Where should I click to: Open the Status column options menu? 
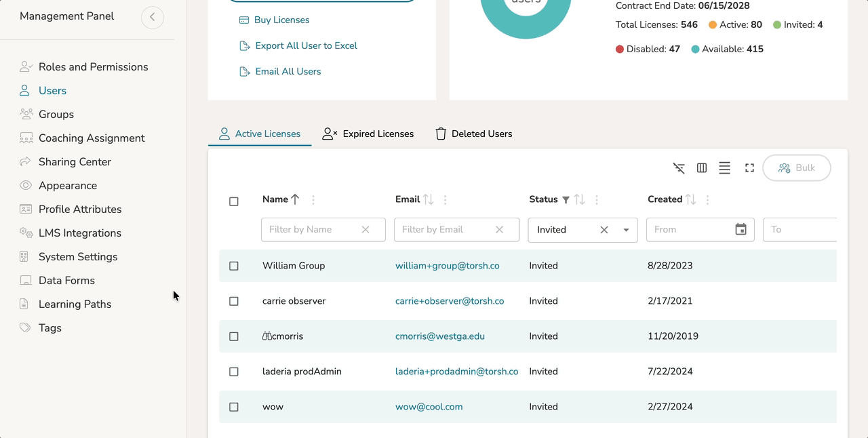tap(597, 200)
